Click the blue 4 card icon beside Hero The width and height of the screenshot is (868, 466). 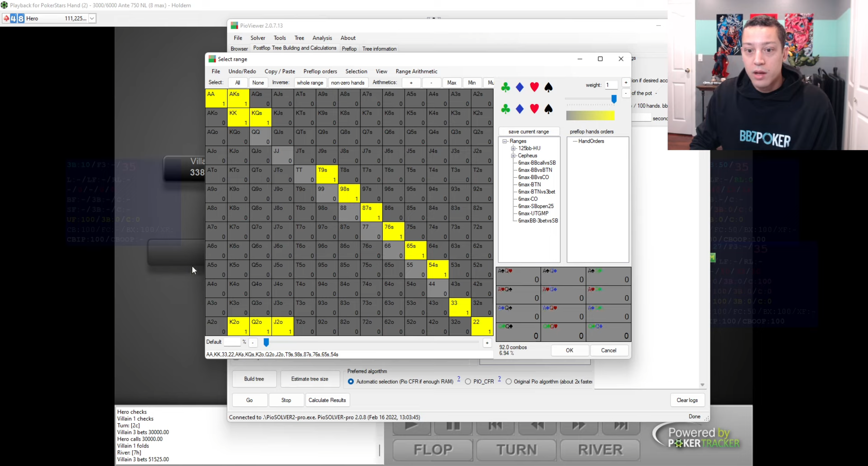(13, 18)
